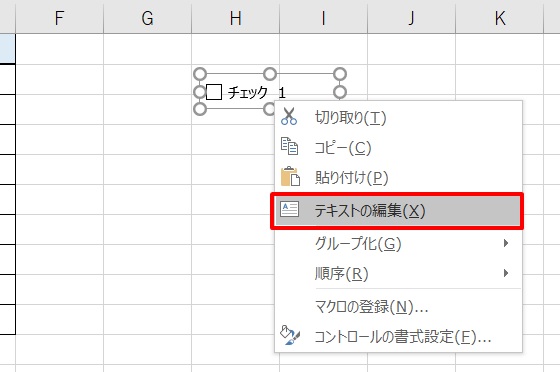560x372 pixels.
Task: Expand the 順序 submenu arrow
Action: 506,273
